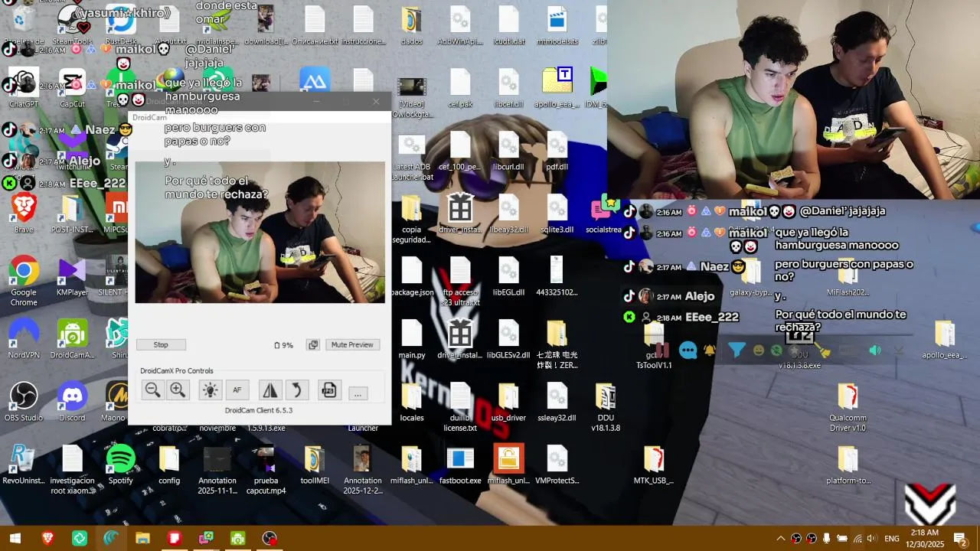This screenshot has height=551, width=980.
Task: Open the DroidCamApp desktop shortcut
Action: (x=72, y=339)
